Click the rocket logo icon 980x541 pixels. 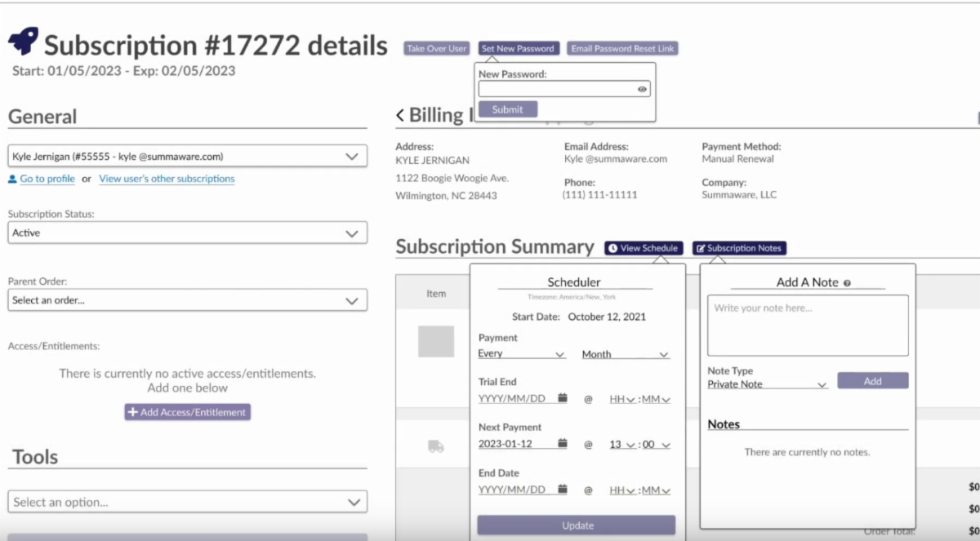coord(23,41)
